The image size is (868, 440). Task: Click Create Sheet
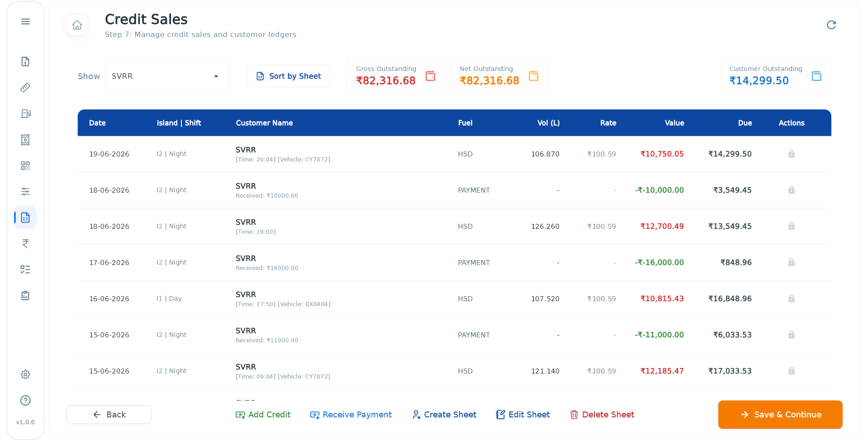[x=444, y=415]
